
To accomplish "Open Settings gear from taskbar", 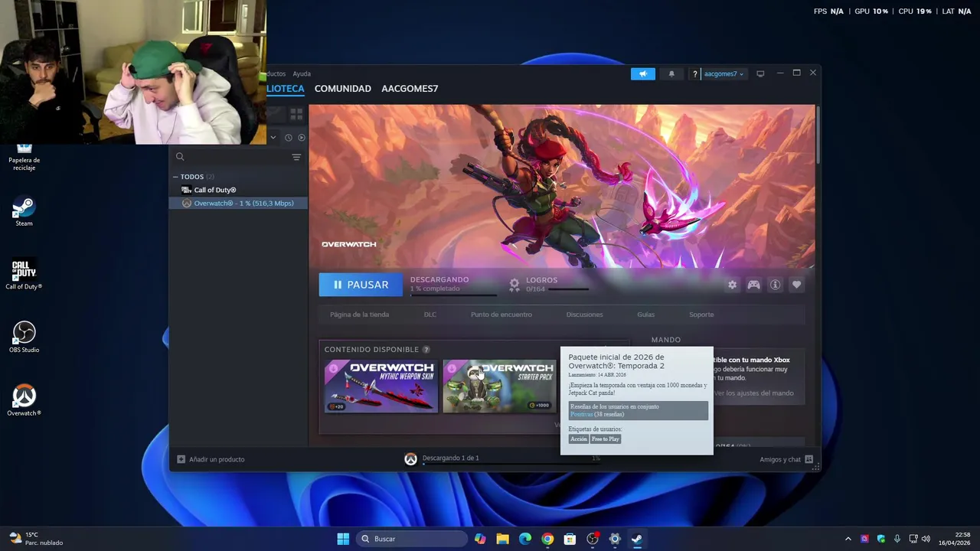I will coord(614,539).
